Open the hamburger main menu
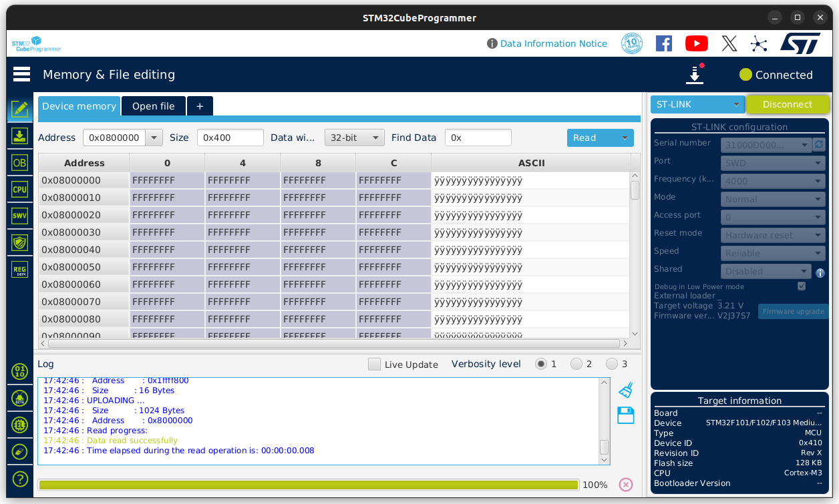This screenshot has height=504, width=839. pyautogui.click(x=21, y=74)
